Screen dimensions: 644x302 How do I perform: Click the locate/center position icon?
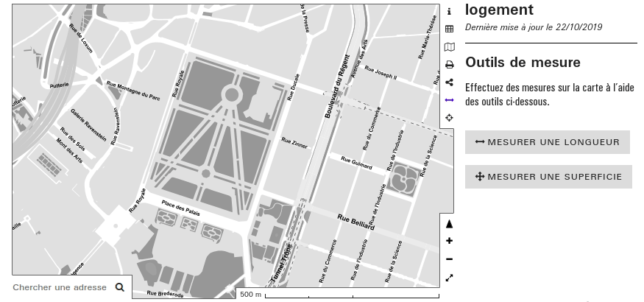(x=449, y=118)
